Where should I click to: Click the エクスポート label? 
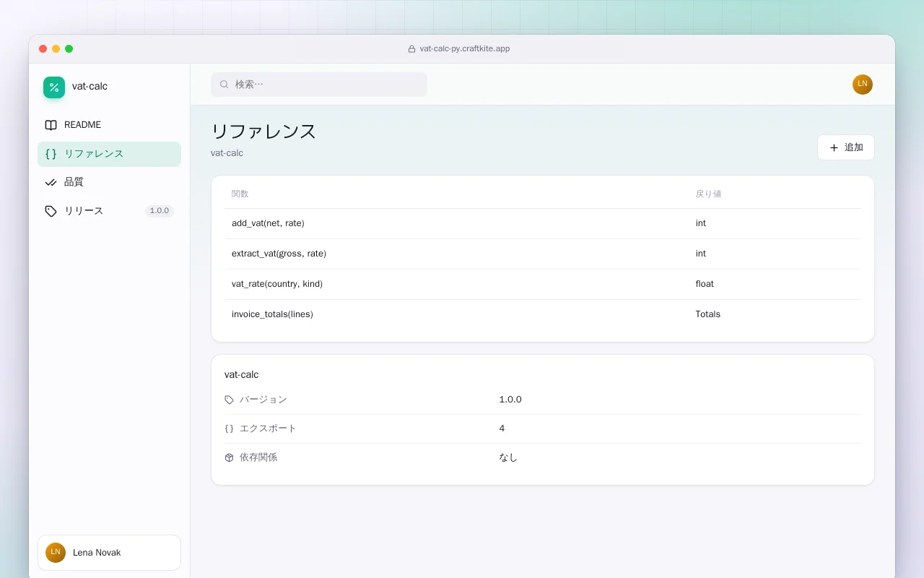pyautogui.click(x=268, y=428)
